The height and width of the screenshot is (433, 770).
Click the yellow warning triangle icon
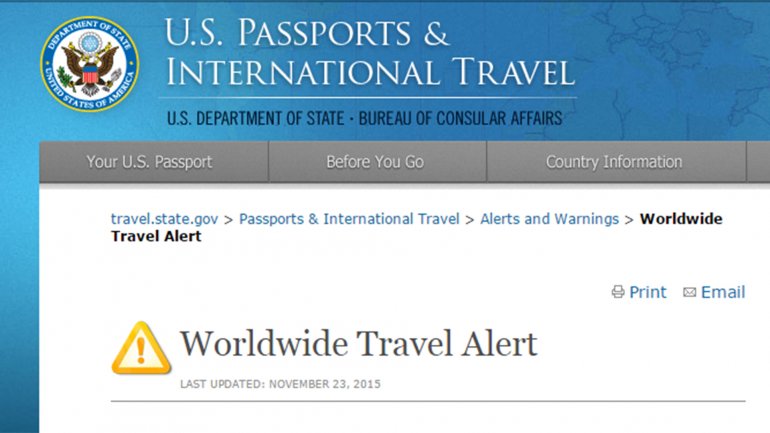141,348
